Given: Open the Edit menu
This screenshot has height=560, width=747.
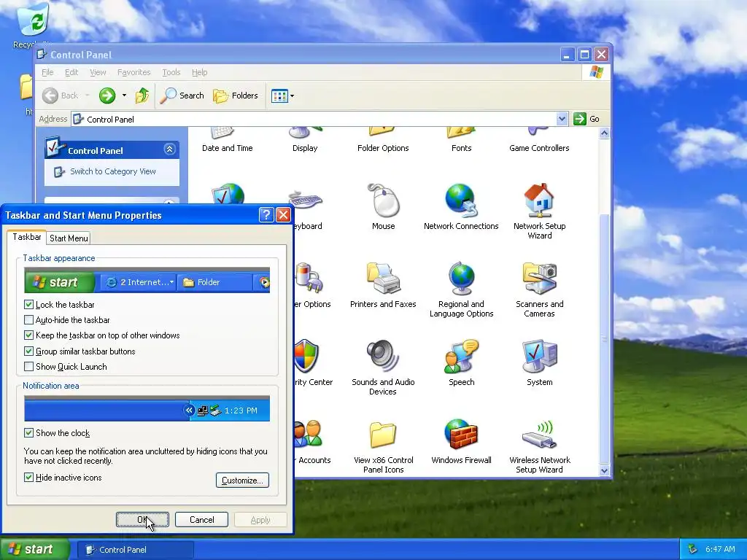Looking at the screenshot, I should click(x=71, y=72).
